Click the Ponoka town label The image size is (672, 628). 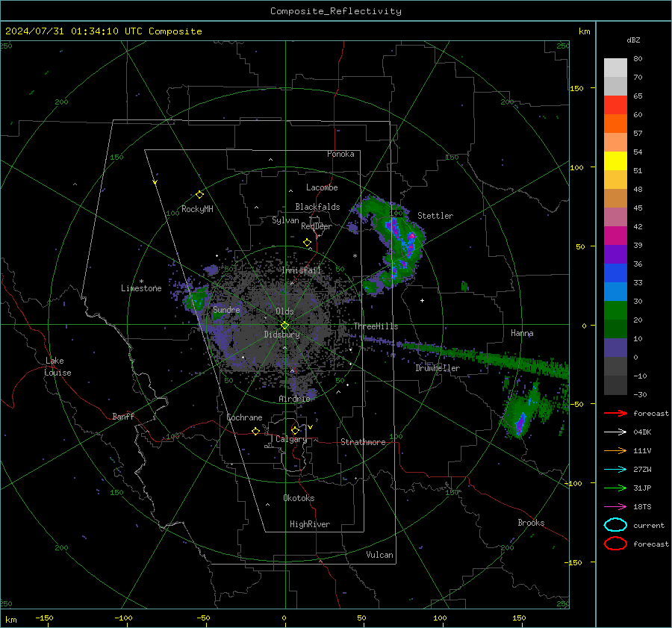click(340, 154)
